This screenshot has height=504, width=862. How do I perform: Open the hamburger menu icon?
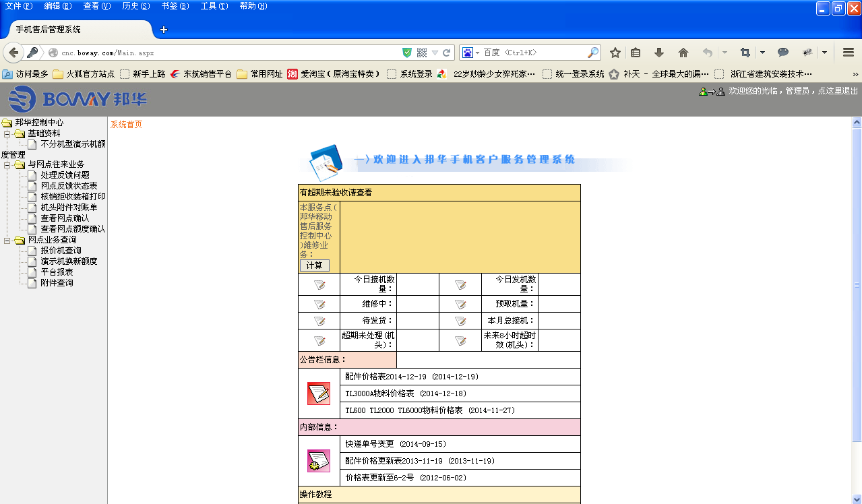(x=849, y=53)
